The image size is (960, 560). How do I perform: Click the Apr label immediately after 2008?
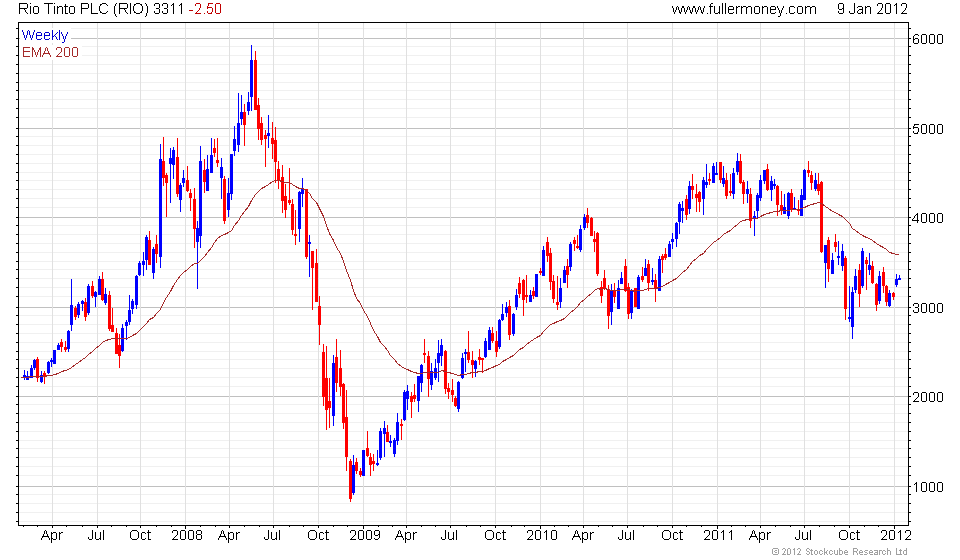(229, 536)
